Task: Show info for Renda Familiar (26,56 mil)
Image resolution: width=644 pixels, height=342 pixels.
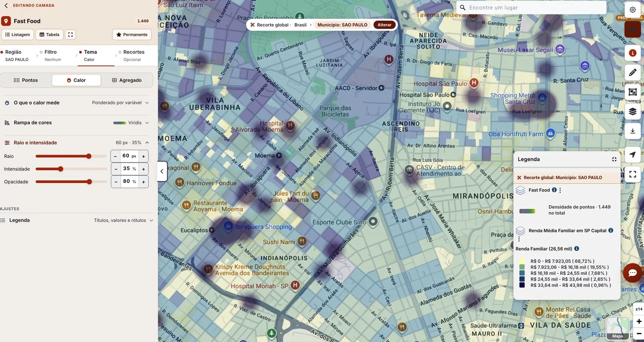Action: point(576,249)
